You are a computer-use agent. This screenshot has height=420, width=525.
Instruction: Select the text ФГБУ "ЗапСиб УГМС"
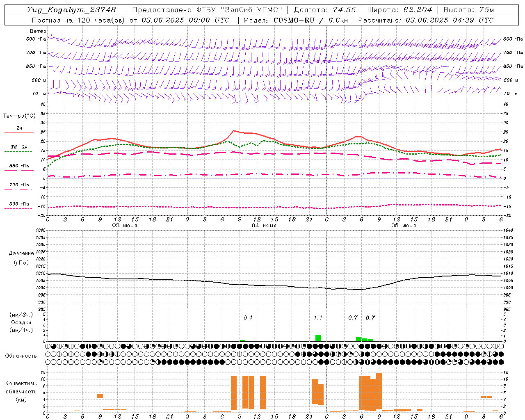tap(239, 10)
